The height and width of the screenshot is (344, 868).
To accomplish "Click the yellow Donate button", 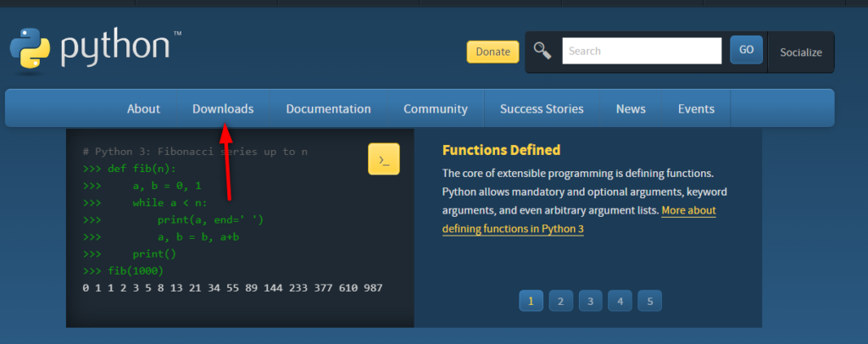I will [492, 52].
